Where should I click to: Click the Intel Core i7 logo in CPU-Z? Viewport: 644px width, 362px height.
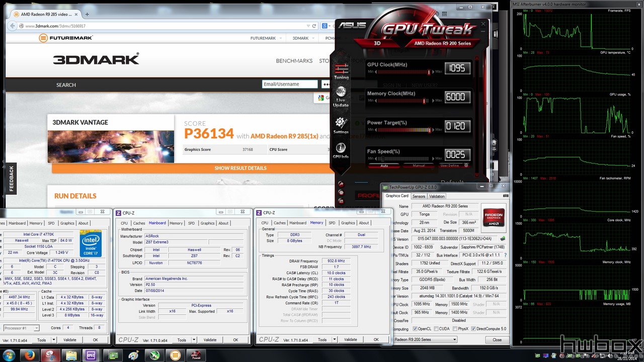(x=91, y=243)
